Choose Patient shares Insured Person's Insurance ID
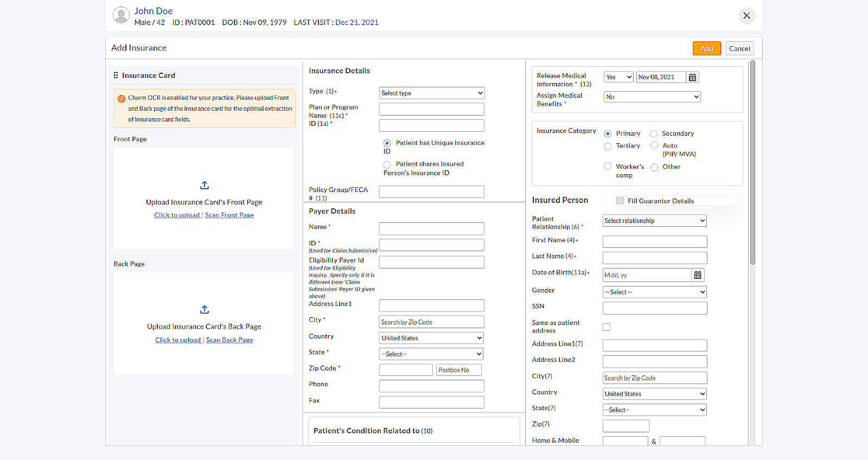Image resolution: width=868 pixels, height=460 pixels. pyautogui.click(x=387, y=165)
